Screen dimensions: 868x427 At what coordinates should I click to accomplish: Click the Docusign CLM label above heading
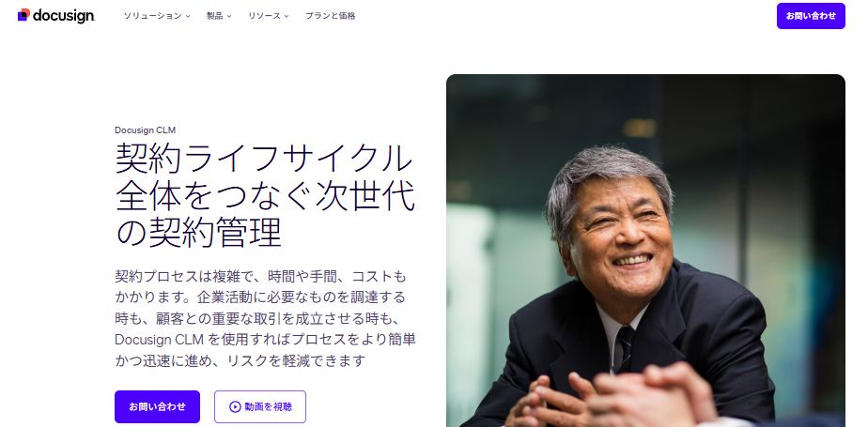[145, 130]
